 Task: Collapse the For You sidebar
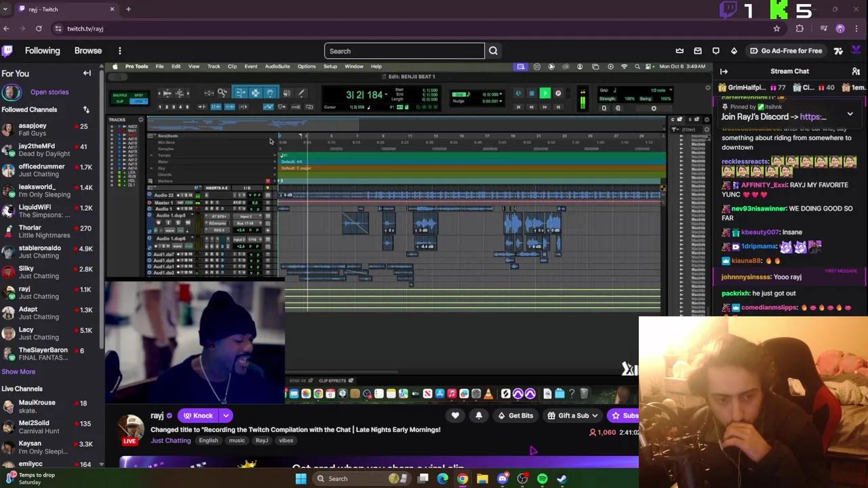click(87, 73)
